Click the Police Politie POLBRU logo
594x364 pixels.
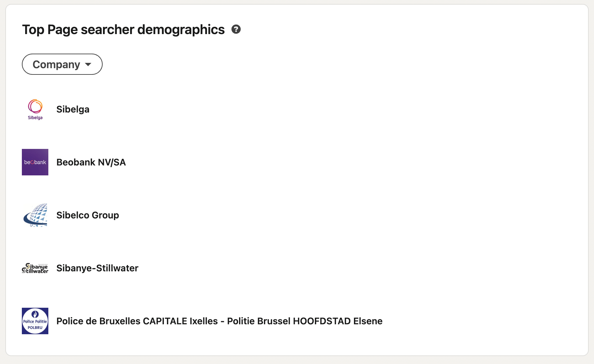[35, 321]
